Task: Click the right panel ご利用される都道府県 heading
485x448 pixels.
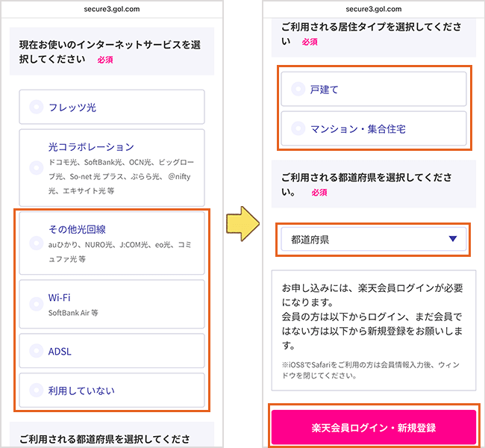Action: pos(366,184)
